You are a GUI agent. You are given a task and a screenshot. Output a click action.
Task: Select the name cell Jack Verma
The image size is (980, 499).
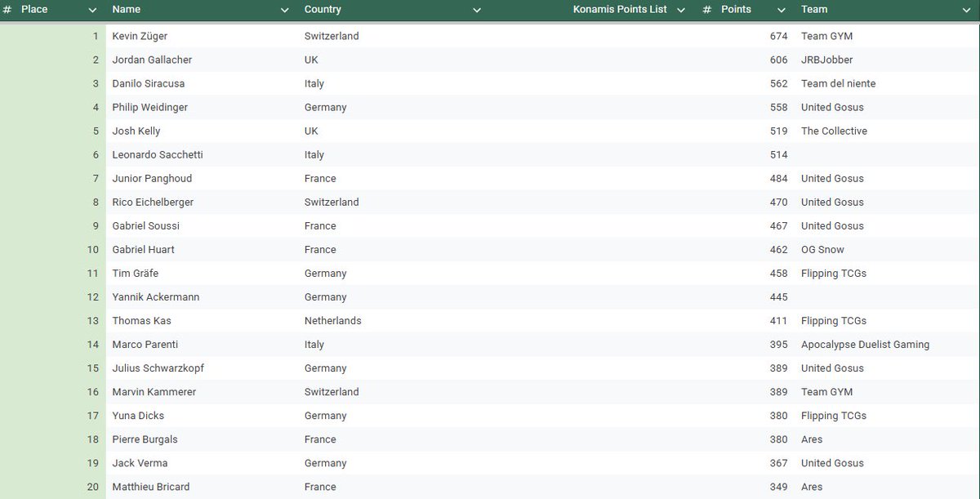coord(140,462)
